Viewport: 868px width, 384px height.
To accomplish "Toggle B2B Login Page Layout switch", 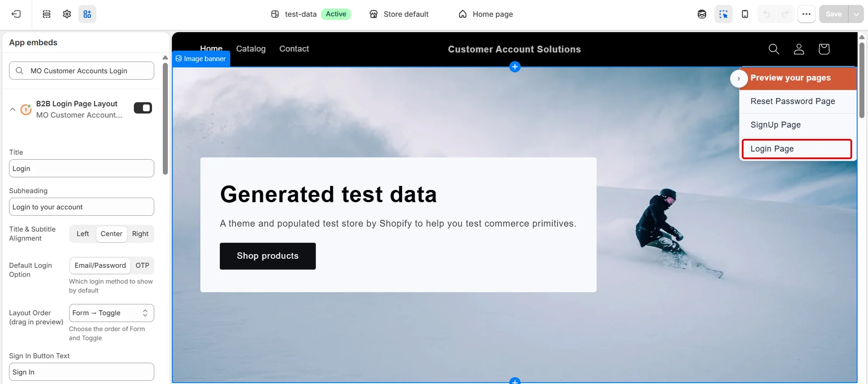I will click(143, 108).
